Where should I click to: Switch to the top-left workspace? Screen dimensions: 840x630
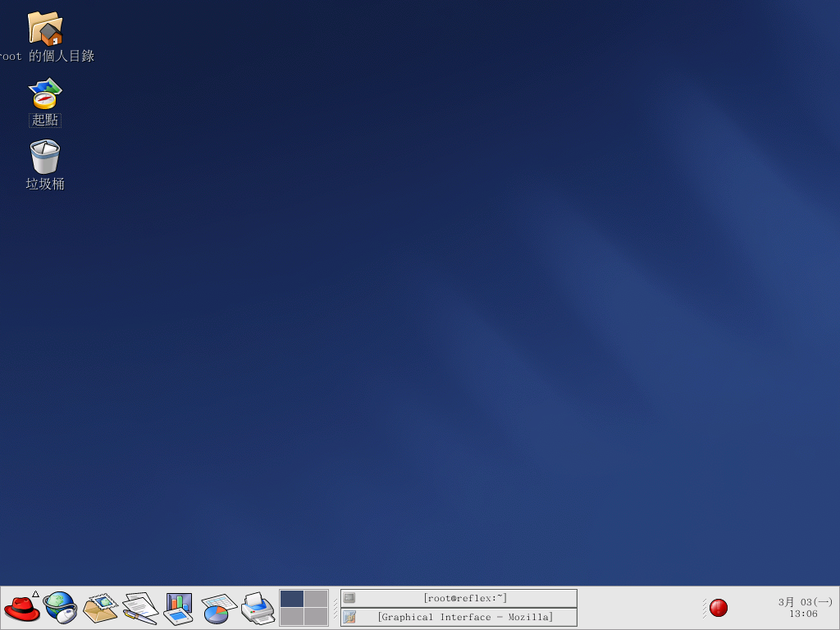point(292,599)
